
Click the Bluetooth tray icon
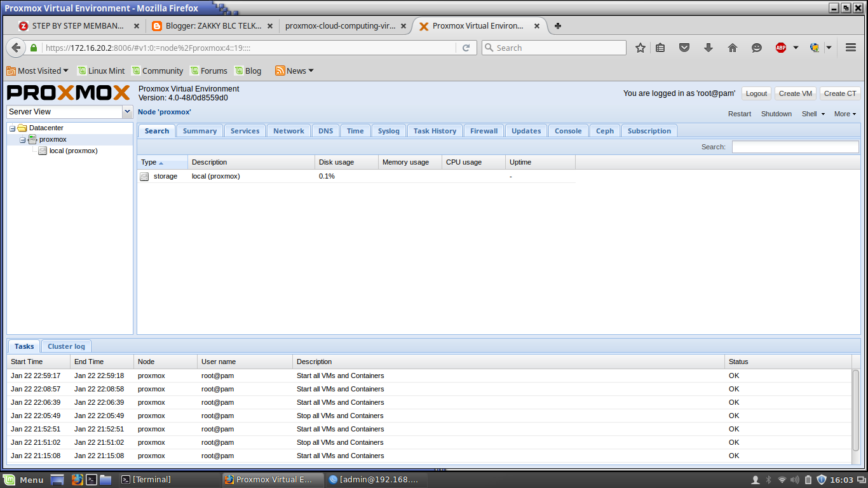tap(768, 480)
